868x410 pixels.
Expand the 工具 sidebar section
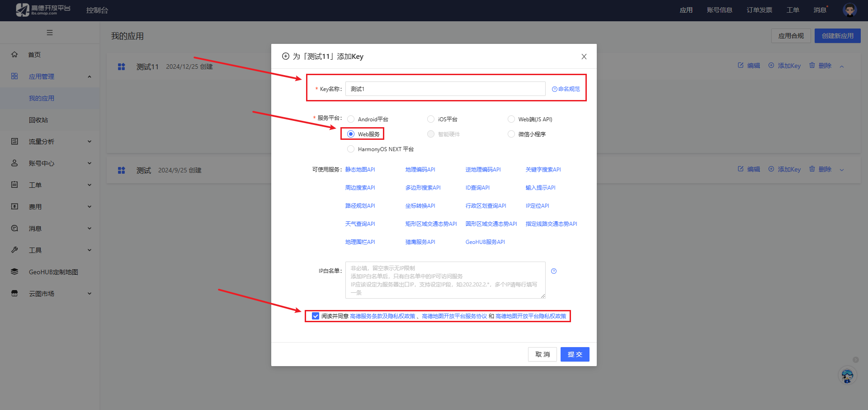(90, 250)
